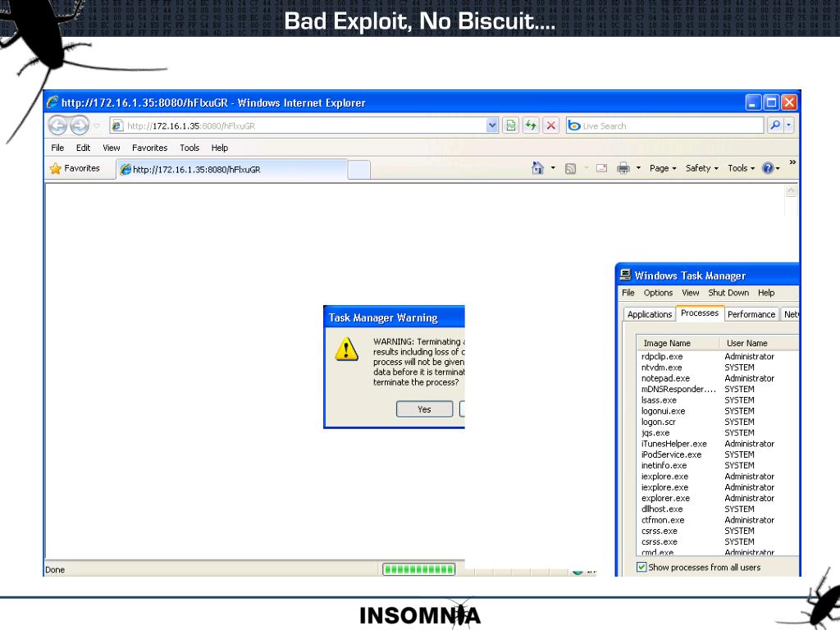Image resolution: width=840 pixels, height=630 pixels.
Task: Open the View menu in Internet Explorer
Action: [x=112, y=148]
